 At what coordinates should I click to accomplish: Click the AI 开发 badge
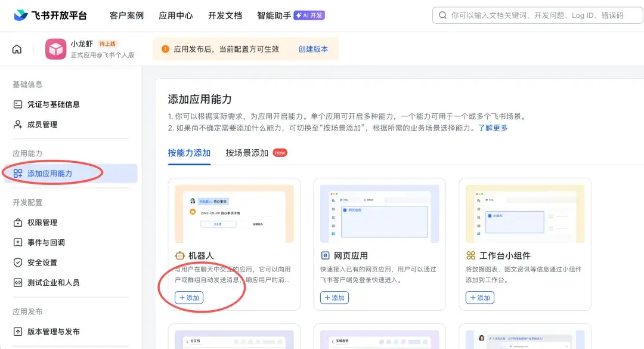(309, 16)
